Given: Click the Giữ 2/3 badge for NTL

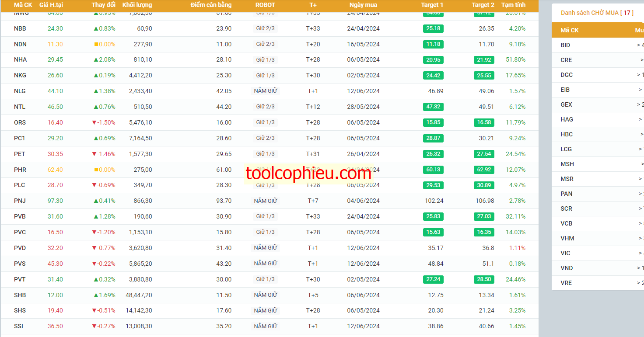Looking at the screenshot, I should point(266,107).
